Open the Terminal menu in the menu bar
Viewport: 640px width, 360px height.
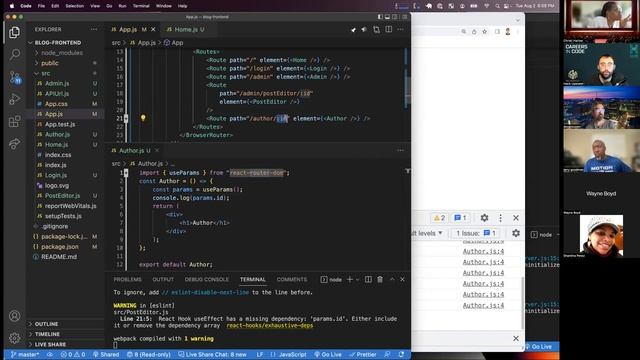point(141,6)
